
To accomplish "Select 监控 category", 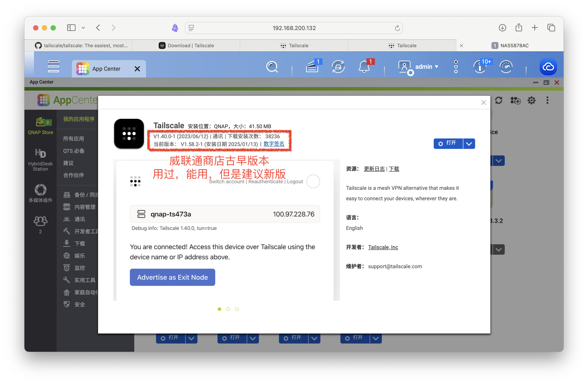I will click(74, 268).
